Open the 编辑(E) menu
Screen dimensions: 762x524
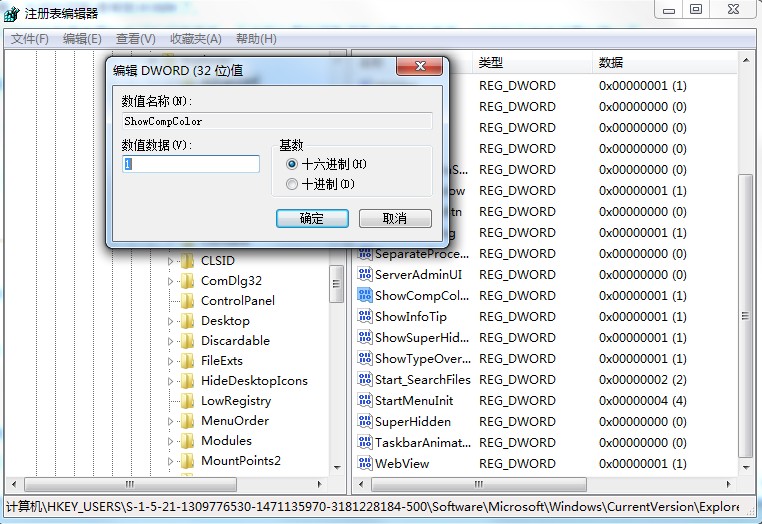tap(82, 39)
